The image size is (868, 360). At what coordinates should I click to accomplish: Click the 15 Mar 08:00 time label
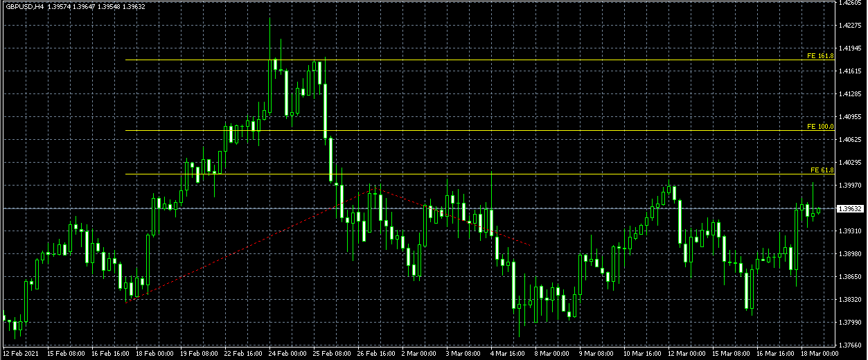point(729,353)
